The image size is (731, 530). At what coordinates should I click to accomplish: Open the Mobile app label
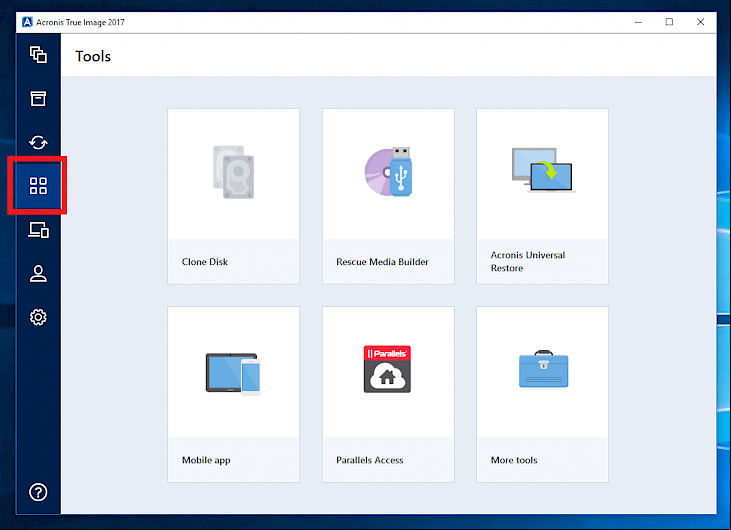(206, 460)
